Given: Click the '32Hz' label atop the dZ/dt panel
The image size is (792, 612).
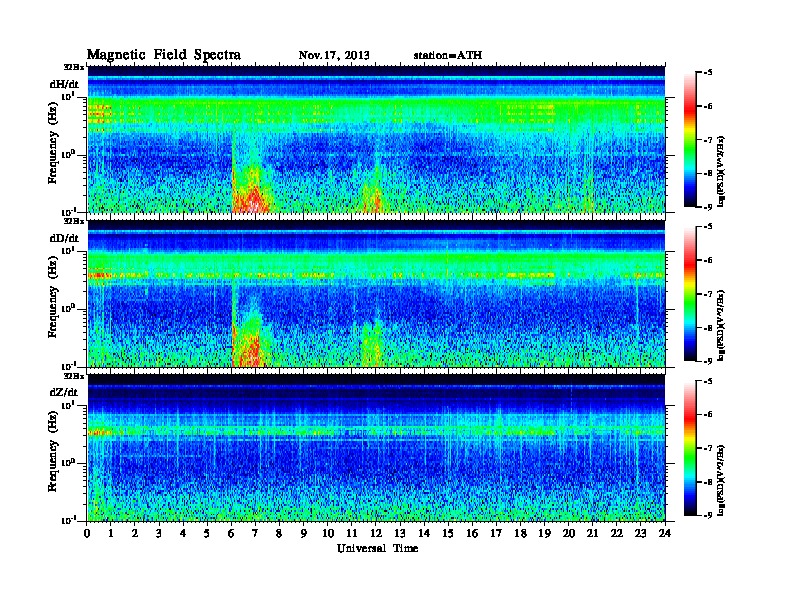Looking at the screenshot, I should (x=74, y=376).
